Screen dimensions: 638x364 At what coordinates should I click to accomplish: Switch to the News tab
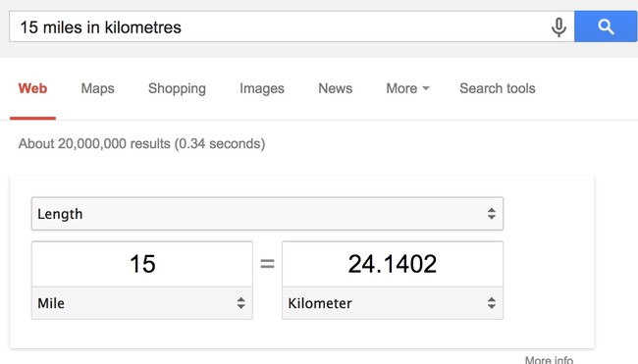pyautogui.click(x=336, y=88)
